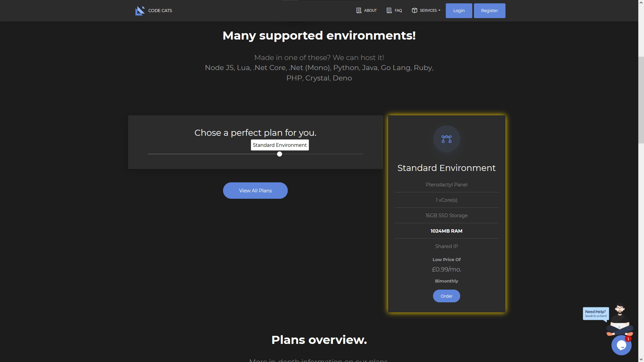Click the 16GB SSD Storage text

click(446, 216)
